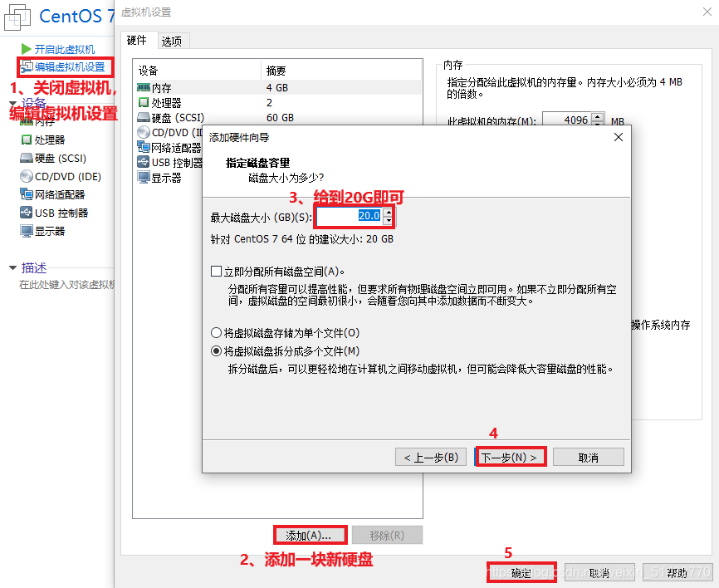Image resolution: width=719 pixels, height=588 pixels.
Task: Click 取消 in the VM settings window
Action: [x=599, y=573]
